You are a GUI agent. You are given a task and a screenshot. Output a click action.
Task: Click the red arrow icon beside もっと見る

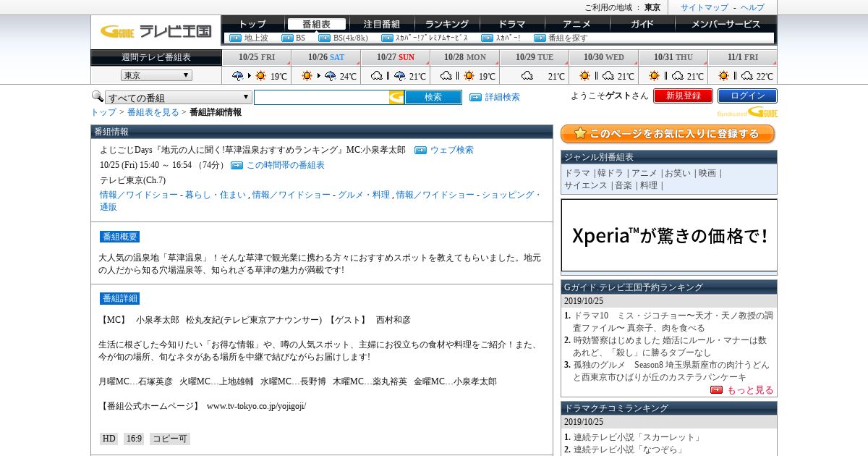click(x=716, y=389)
